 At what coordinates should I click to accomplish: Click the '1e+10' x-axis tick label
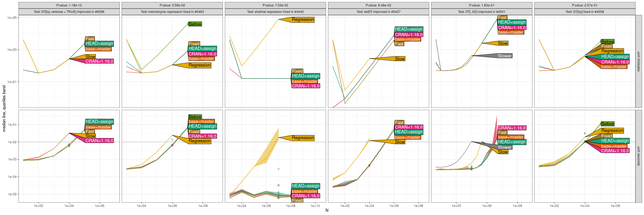pos(315,206)
